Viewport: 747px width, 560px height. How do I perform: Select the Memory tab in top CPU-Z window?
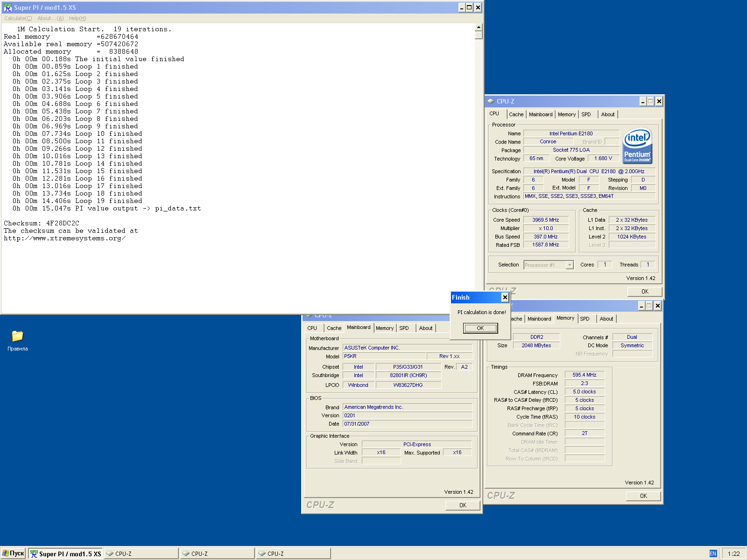[567, 114]
